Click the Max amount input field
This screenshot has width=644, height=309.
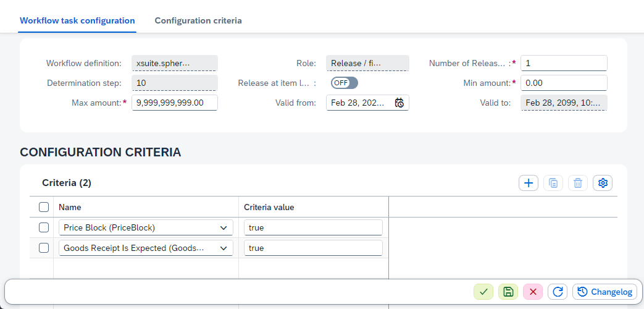coord(174,103)
